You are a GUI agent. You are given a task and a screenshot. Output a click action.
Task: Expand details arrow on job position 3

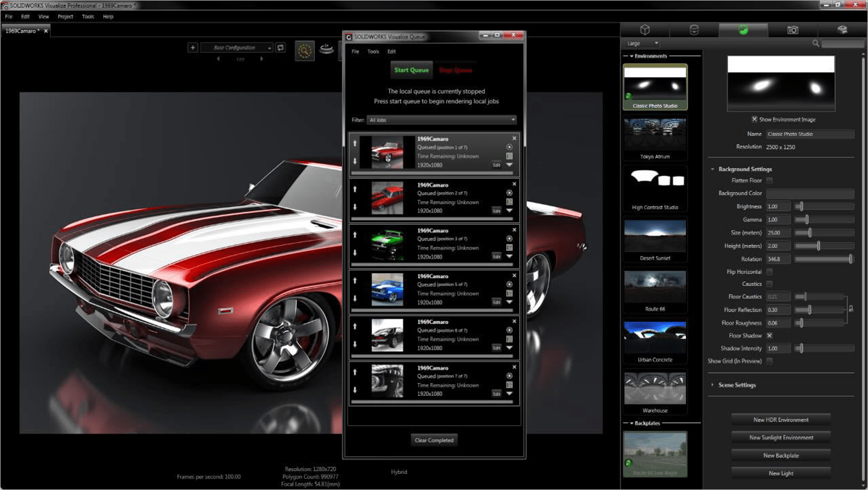pyautogui.click(x=509, y=257)
